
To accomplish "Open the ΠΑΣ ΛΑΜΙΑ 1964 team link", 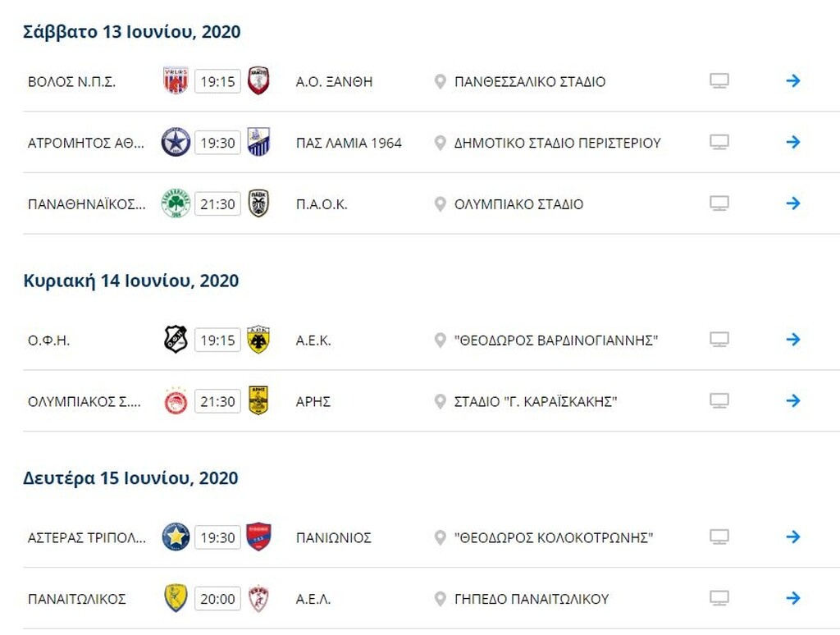I will [x=349, y=143].
